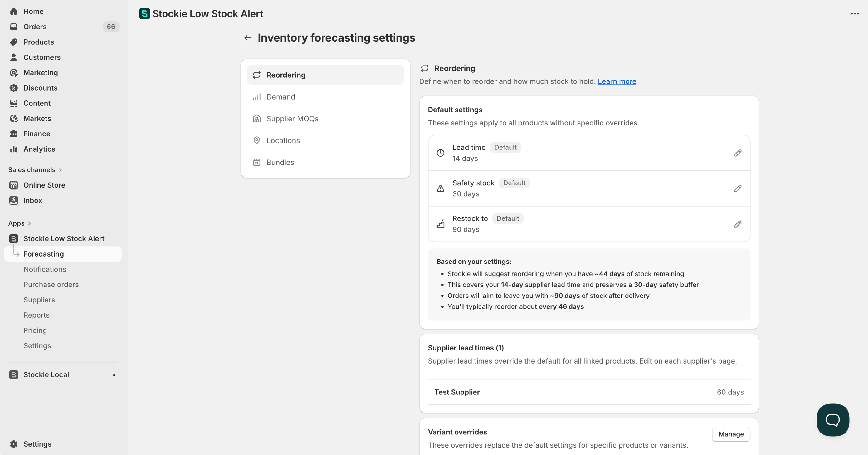Go to Notifications in the Stockie submenu
Screen dimensions: 868x455
pos(45,269)
